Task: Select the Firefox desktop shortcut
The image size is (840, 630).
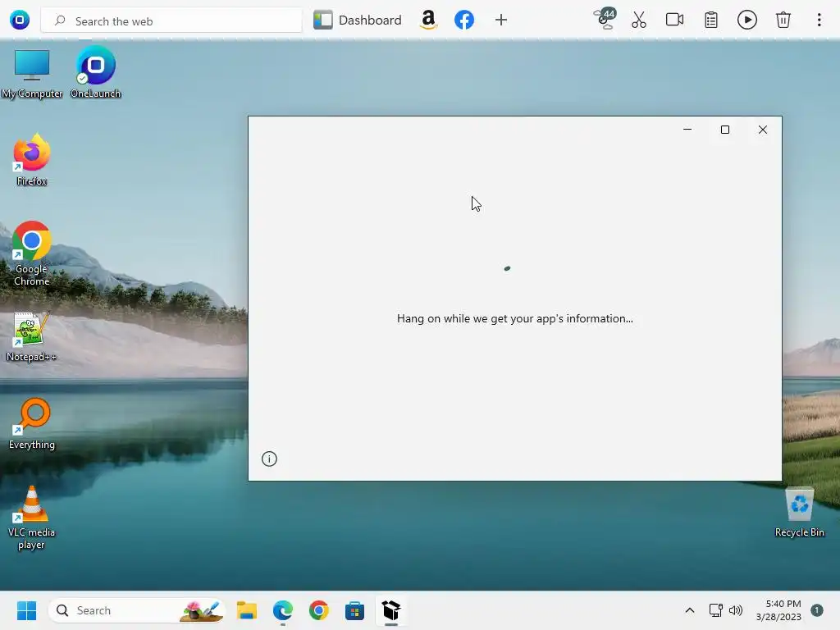Action: coord(32,160)
